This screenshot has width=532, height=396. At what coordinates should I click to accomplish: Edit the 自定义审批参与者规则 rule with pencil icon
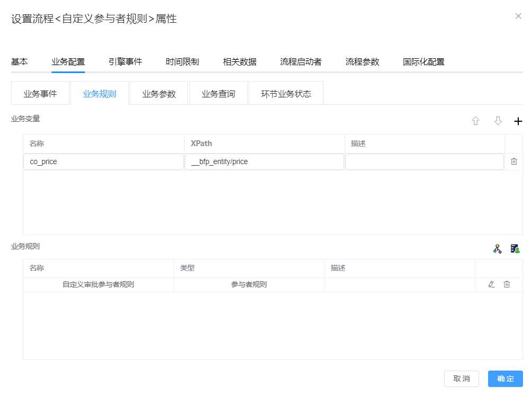click(491, 284)
